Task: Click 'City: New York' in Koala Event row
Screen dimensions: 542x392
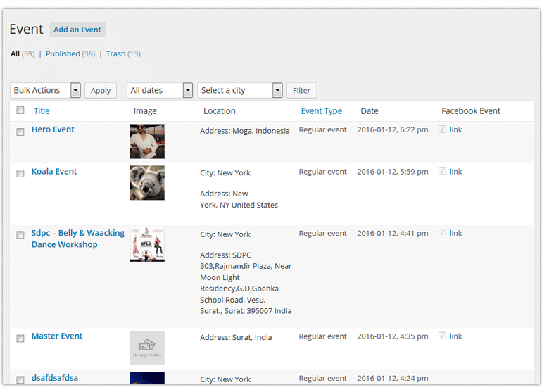Action: (225, 173)
